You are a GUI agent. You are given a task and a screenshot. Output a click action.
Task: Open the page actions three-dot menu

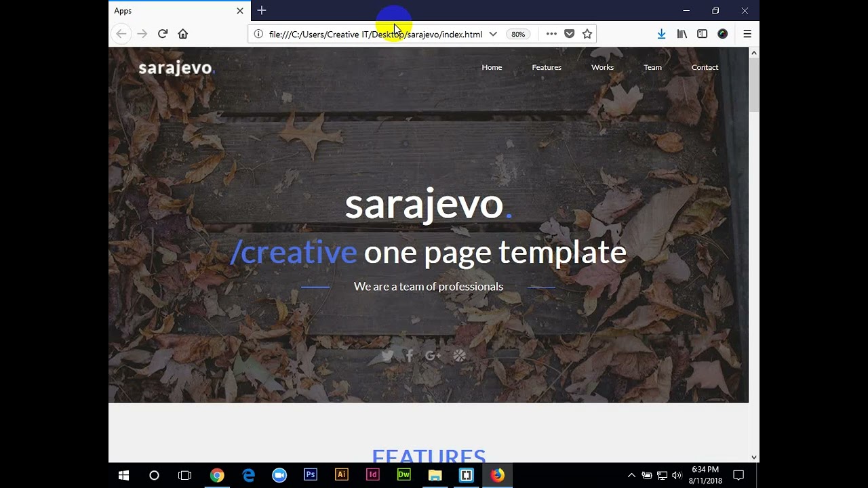[x=551, y=33]
